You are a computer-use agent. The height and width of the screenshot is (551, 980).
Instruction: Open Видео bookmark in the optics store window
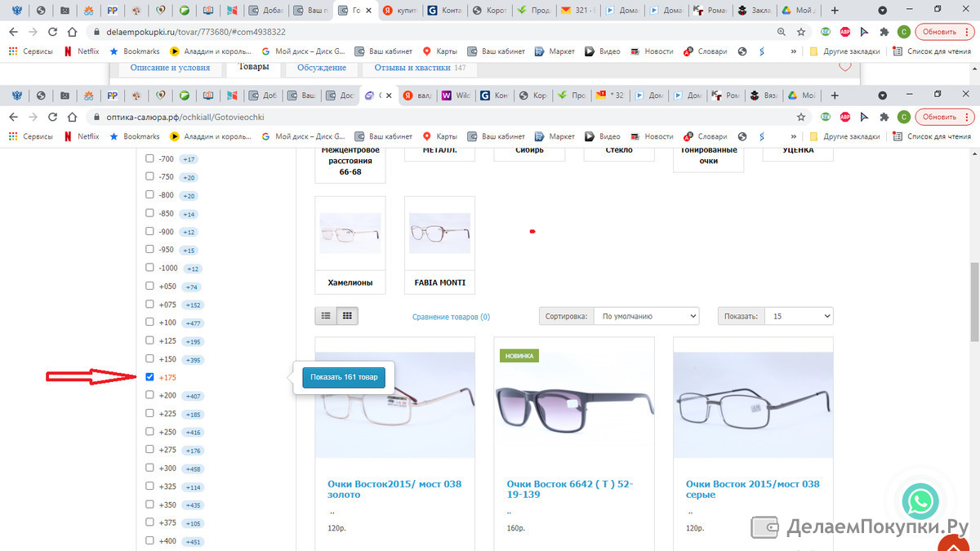pos(603,136)
